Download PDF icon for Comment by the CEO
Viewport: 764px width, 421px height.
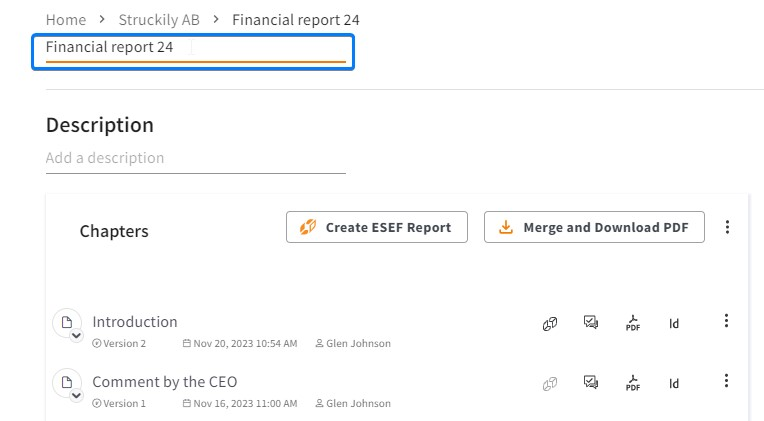point(633,383)
